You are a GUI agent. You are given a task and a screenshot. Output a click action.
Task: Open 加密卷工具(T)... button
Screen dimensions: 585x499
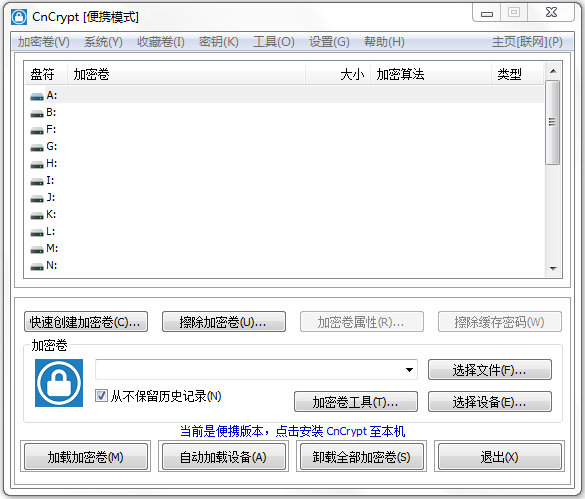pyautogui.click(x=356, y=402)
